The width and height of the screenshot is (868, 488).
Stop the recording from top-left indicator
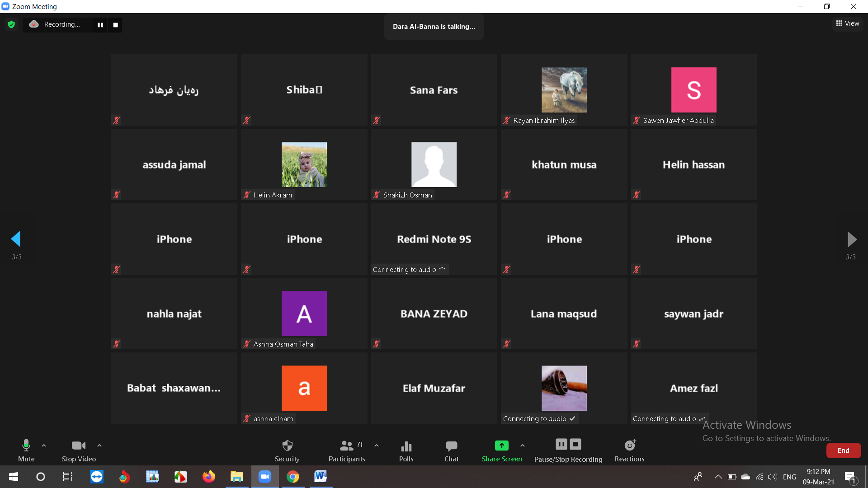click(115, 25)
